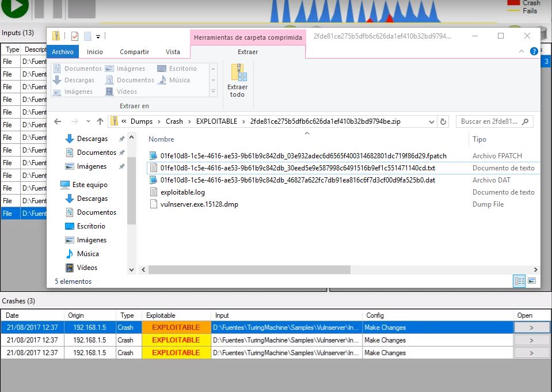Click the horizontal scrollbar in file list

pos(249,269)
